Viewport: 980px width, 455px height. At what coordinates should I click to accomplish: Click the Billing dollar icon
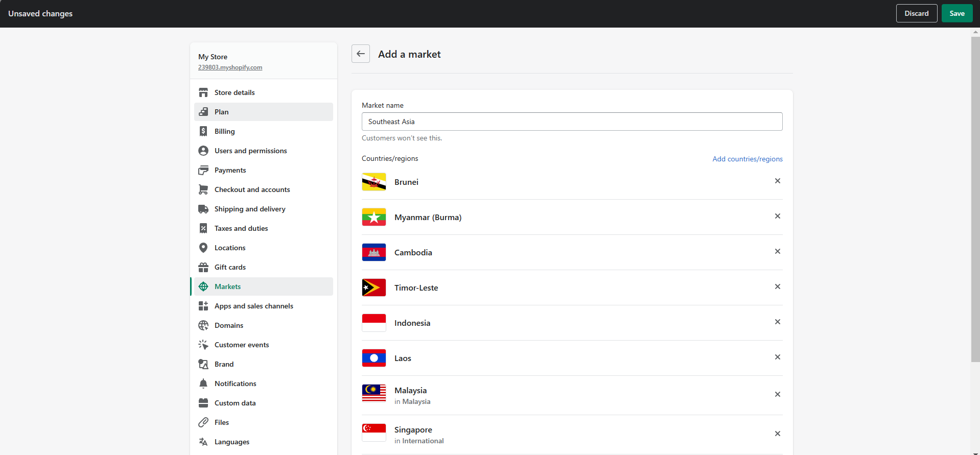click(203, 131)
